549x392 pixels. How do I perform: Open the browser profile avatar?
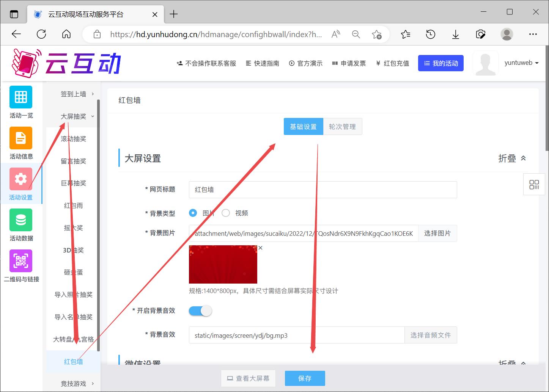(507, 34)
